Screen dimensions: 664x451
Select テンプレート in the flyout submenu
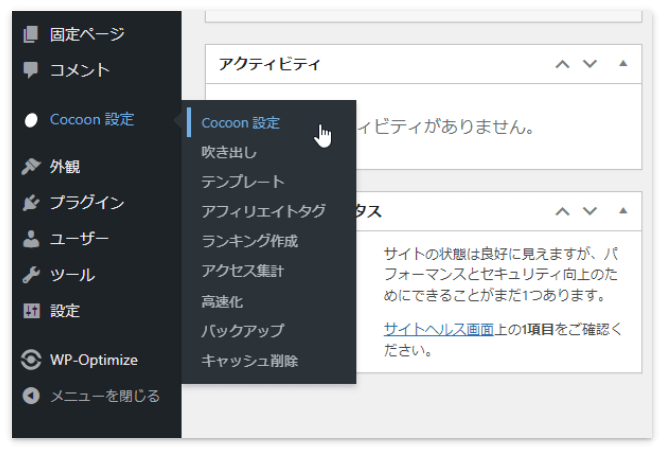tap(243, 182)
